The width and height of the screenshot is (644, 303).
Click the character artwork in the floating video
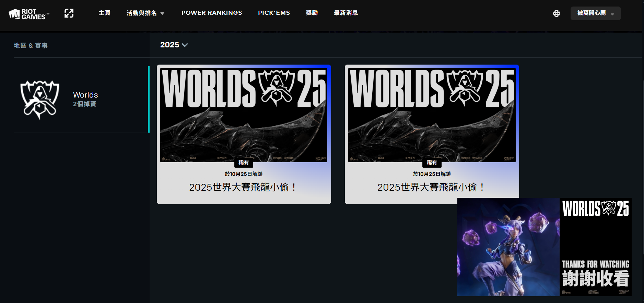(x=508, y=247)
